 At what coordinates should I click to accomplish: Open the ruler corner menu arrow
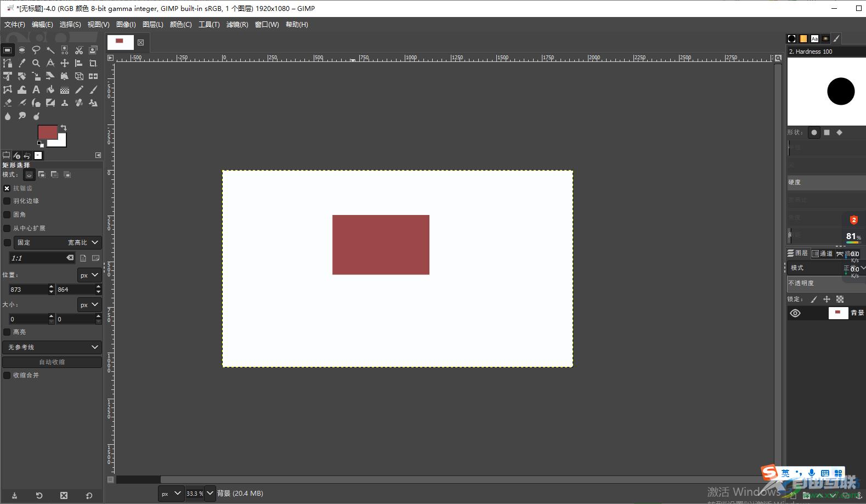[x=110, y=58]
